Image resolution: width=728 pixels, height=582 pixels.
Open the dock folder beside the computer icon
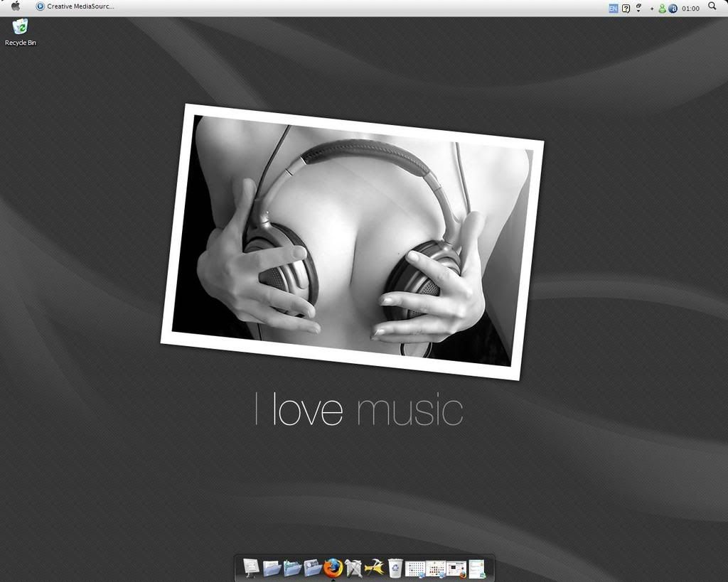point(272,568)
